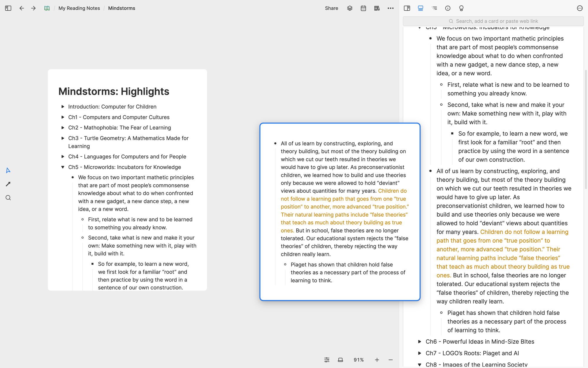Select the pointer arrow tool
Screen dimensions: 588x368
(8, 170)
